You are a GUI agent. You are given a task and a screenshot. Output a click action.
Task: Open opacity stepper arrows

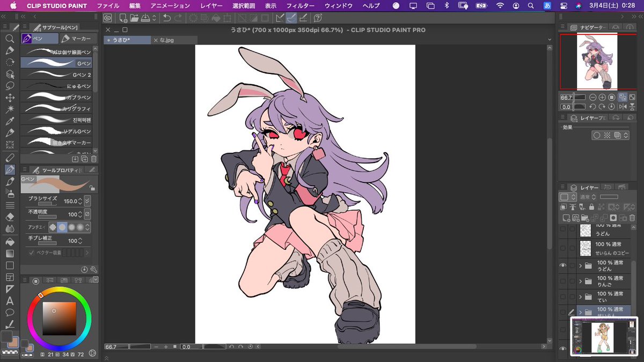coord(80,214)
